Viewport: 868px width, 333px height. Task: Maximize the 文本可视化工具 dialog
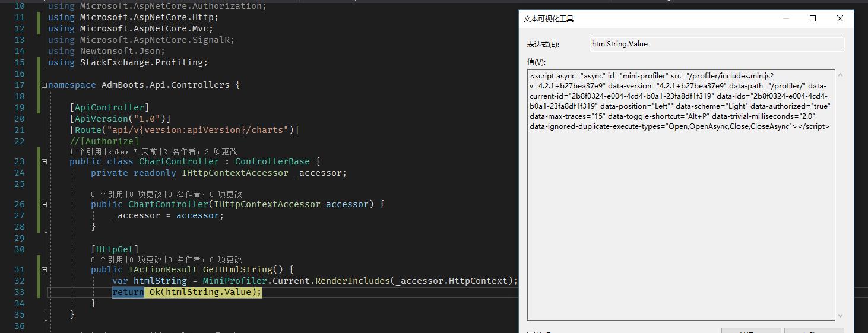[813, 18]
